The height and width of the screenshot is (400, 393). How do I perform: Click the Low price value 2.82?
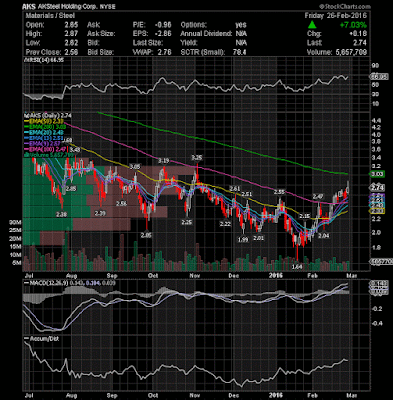click(71, 43)
